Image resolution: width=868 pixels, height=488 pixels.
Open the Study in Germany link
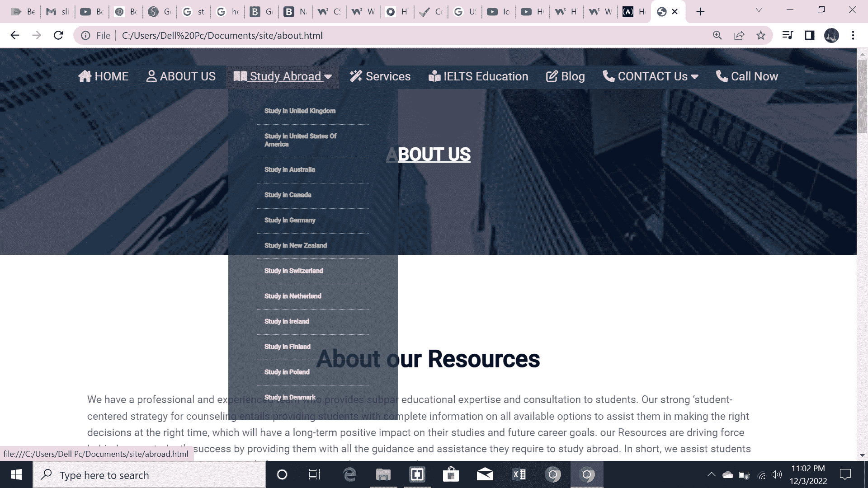tap(290, 220)
